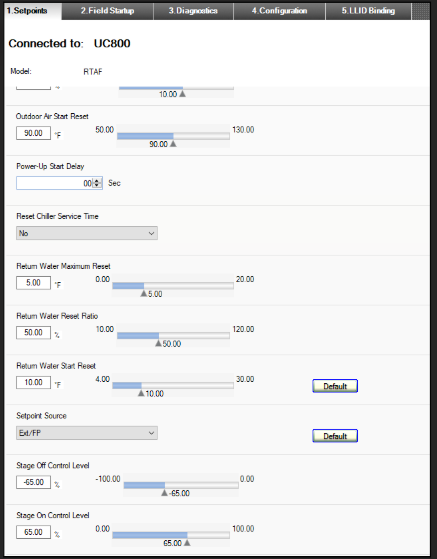Click the Power-Up Start Delay input field
The width and height of the screenshot is (437, 559).
click(59, 183)
